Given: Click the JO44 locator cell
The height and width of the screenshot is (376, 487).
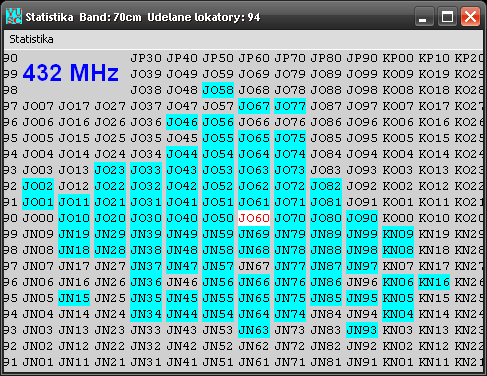Looking at the screenshot, I should click(x=182, y=154).
